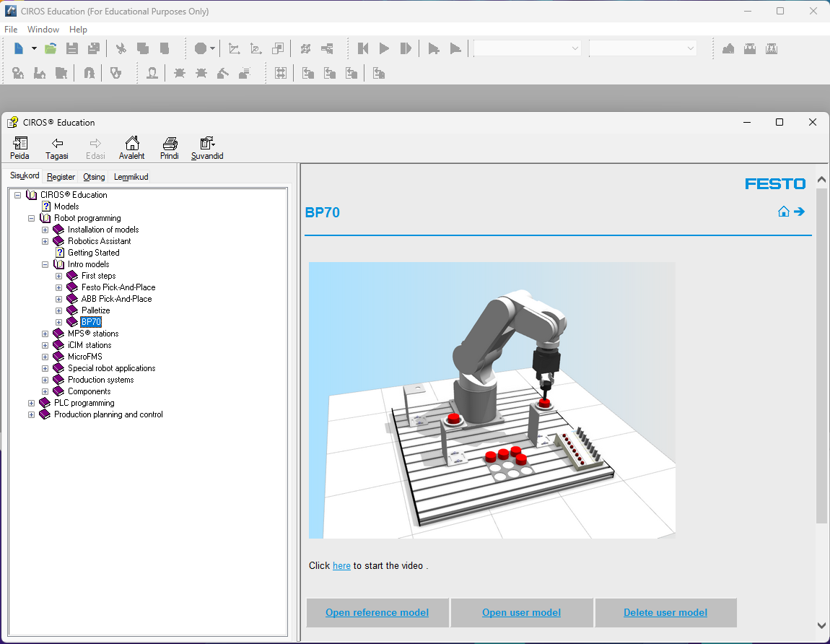Select the Palletize tree item
This screenshot has width=830, height=644.
pyautogui.click(x=95, y=310)
